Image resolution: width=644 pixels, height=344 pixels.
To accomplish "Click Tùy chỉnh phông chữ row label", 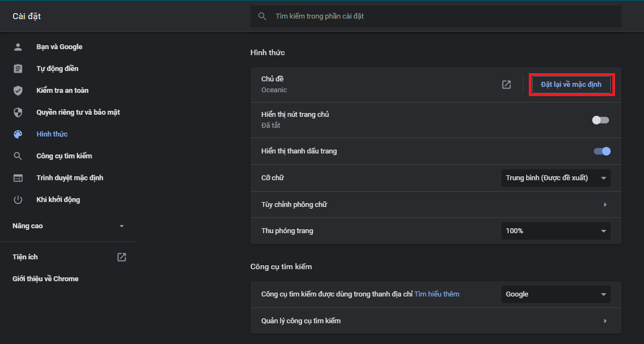I will [294, 205].
